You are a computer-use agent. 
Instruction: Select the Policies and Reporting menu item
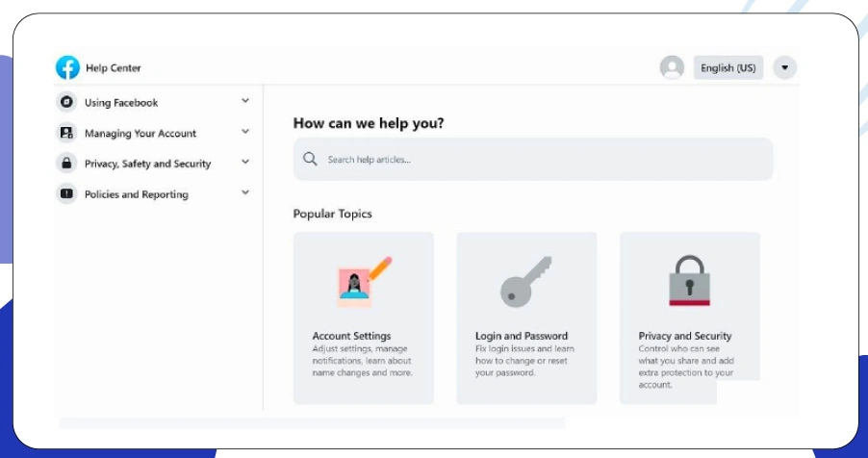(x=137, y=194)
